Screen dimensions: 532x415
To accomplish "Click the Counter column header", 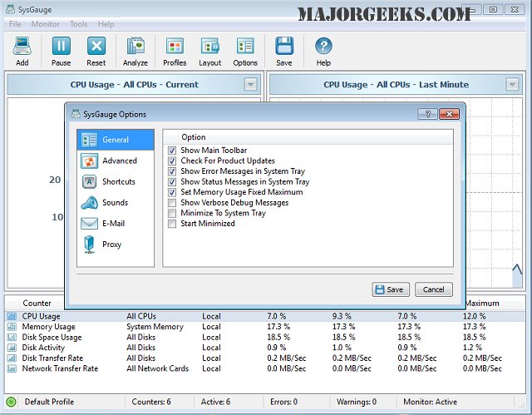I will tap(37, 304).
